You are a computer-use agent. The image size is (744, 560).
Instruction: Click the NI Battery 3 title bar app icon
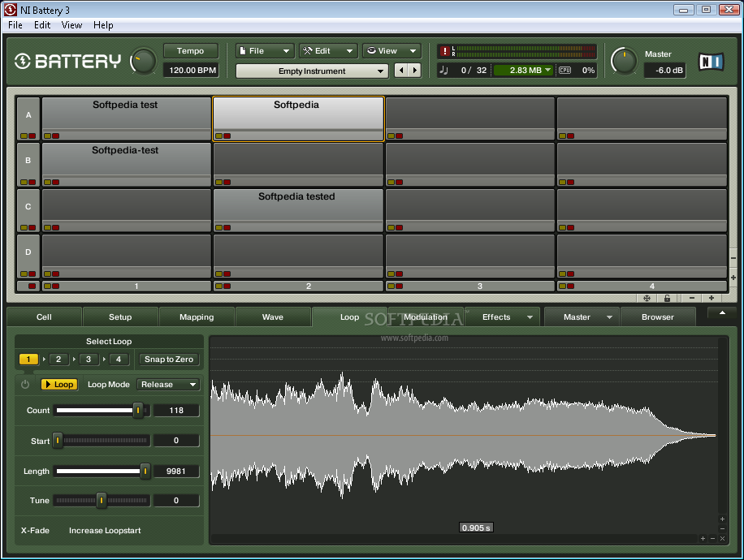tap(10, 10)
